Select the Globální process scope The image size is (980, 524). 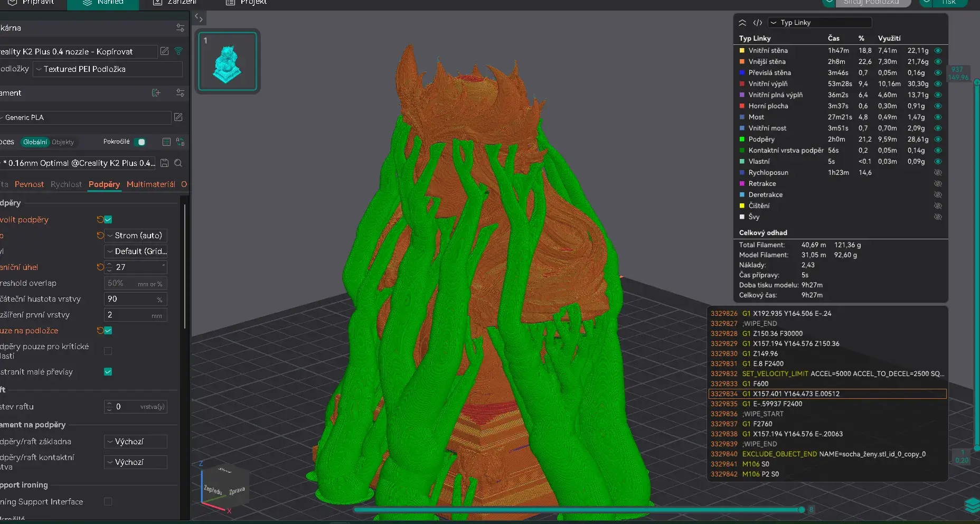[35, 142]
